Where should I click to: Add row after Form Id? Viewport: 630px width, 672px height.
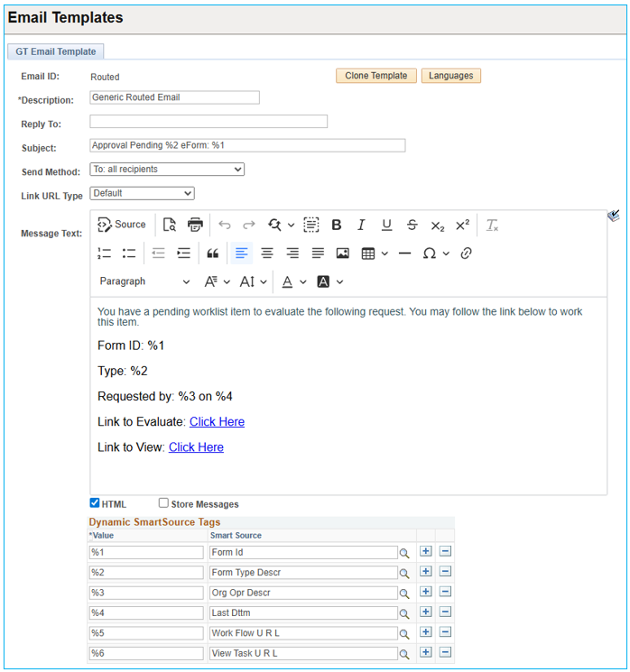pos(426,551)
